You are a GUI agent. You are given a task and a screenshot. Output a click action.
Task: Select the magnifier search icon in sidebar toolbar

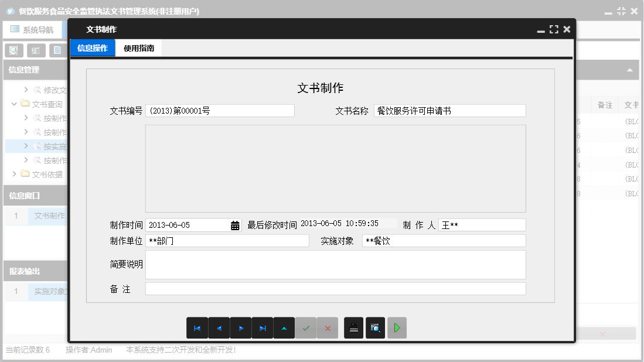(x=13, y=50)
